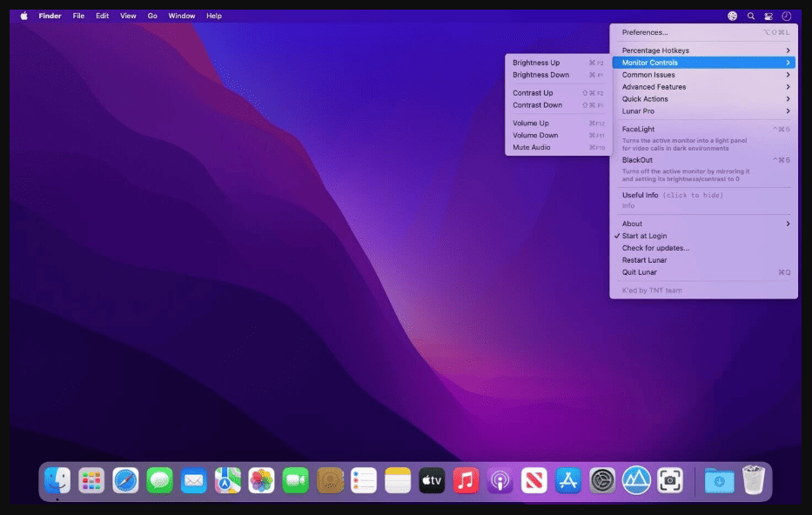This screenshot has width=812, height=515.
Task: Select Volume Down
Action: (x=558, y=136)
